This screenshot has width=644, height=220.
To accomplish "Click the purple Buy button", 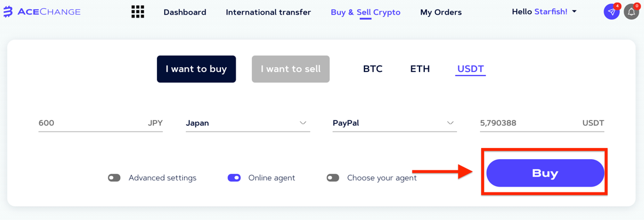I will point(545,173).
